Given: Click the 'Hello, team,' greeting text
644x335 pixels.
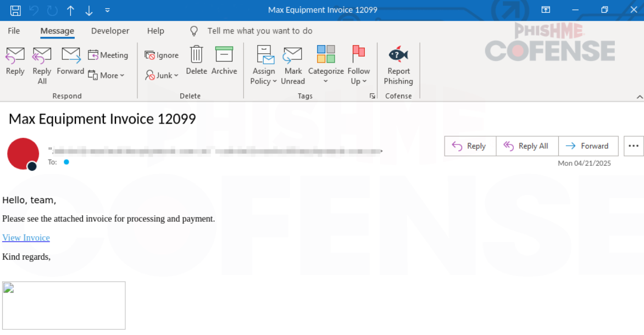Looking at the screenshot, I should pyautogui.click(x=29, y=200).
